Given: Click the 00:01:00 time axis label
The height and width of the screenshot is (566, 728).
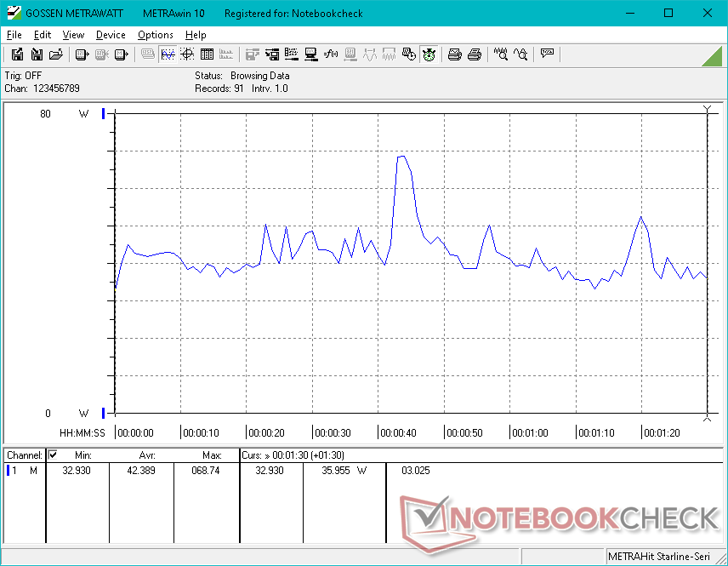Looking at the screenshot, I should 530,433.
